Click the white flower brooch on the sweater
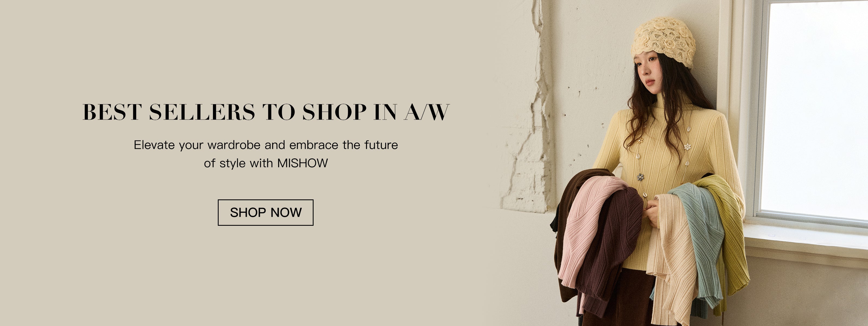 [x=687, y=147]
